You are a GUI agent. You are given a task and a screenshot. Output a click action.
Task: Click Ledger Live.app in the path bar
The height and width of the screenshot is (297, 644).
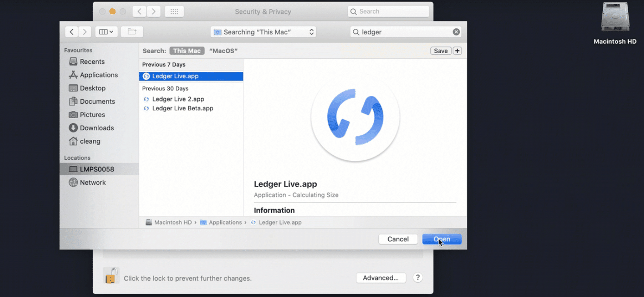click(276, 222)
